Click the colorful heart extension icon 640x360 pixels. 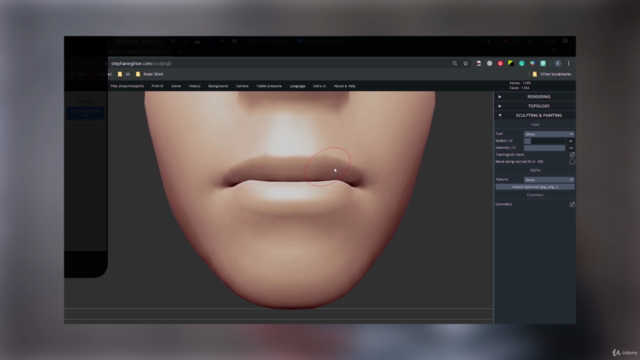click(x=532, y=64)
